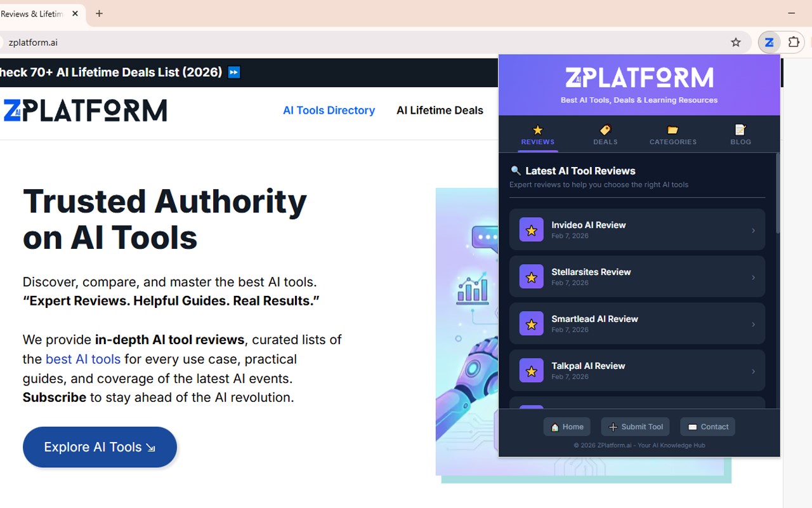Switch to the Deals tab in popup

tap(605, 135)
